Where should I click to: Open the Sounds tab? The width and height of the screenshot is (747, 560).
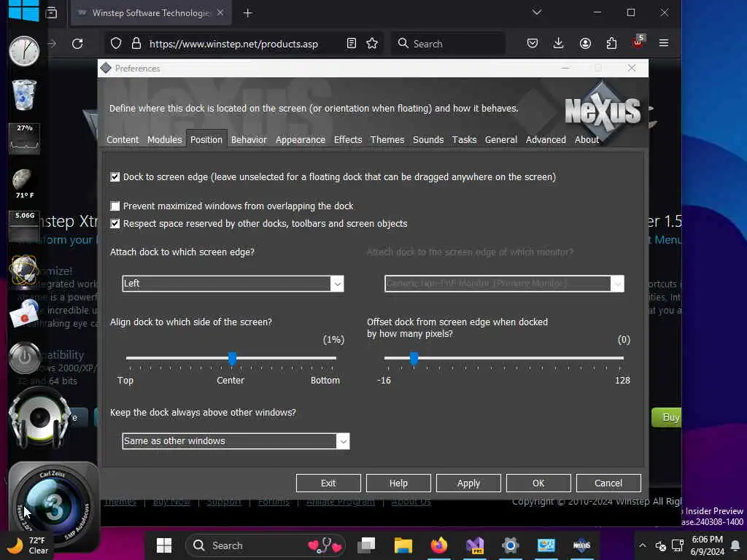[428, 139]
